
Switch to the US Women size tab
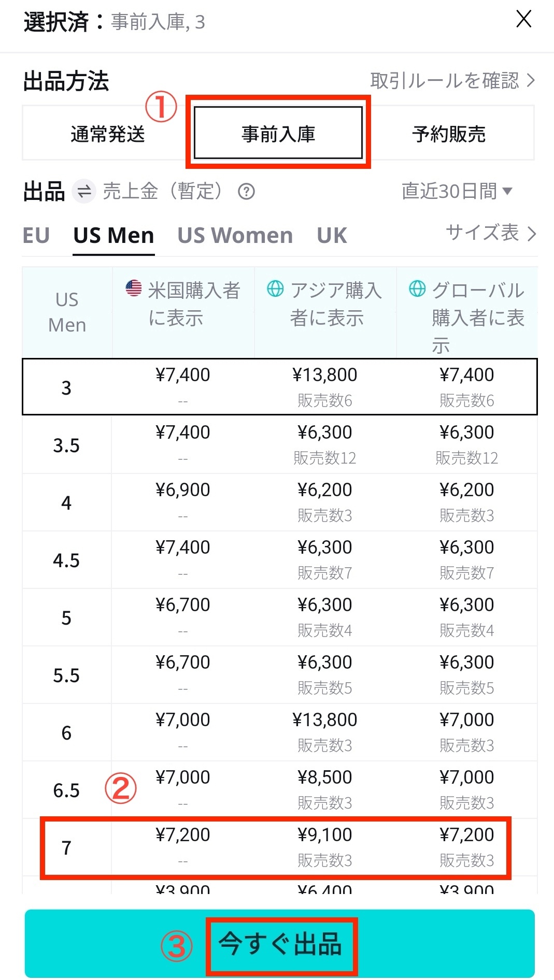coord(235,236)
